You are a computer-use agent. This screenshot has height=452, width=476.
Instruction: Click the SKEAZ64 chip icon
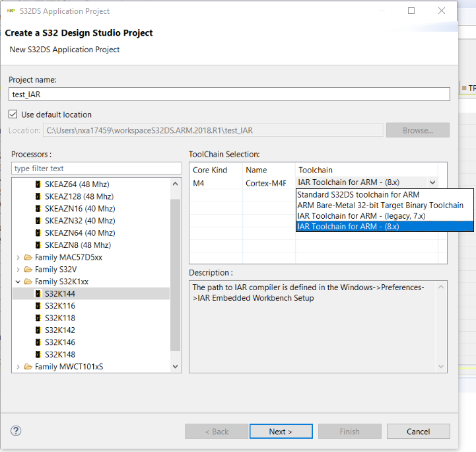coord(38,184)
